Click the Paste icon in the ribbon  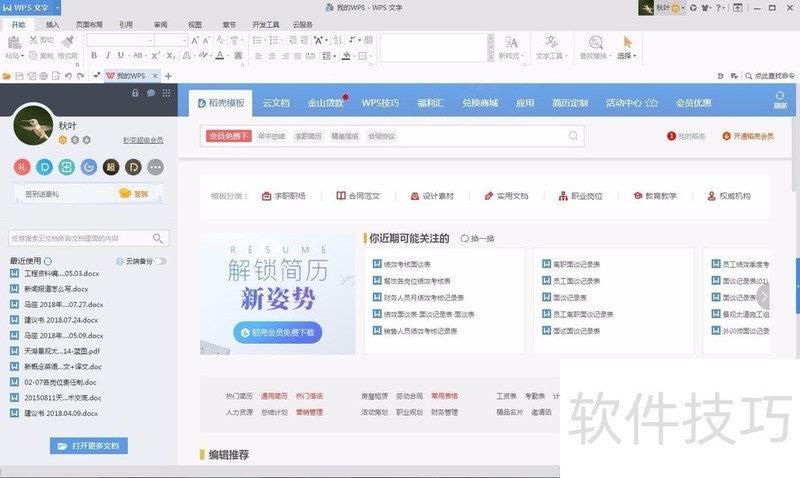tap(14, 42)
